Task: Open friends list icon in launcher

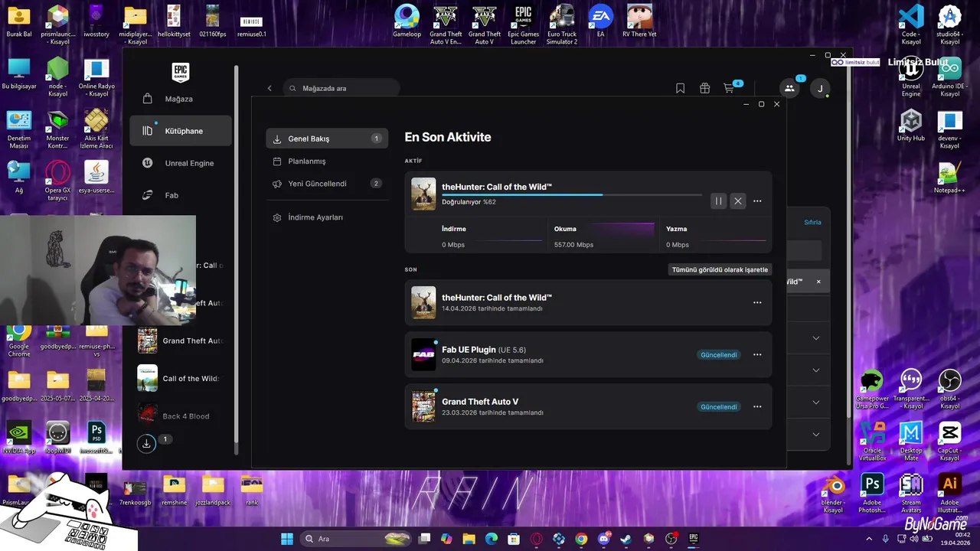Action: tap(789, 88)
